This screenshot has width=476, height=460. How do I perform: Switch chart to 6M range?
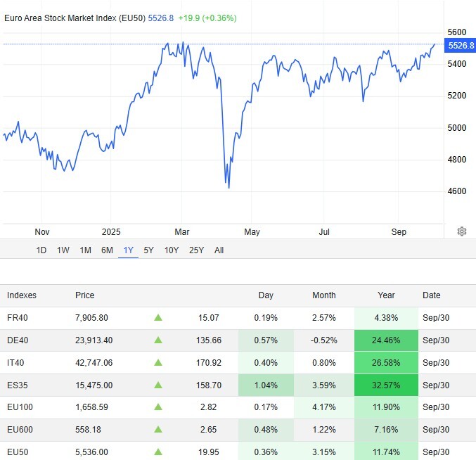pyautogui.click(x=107, y=250)
